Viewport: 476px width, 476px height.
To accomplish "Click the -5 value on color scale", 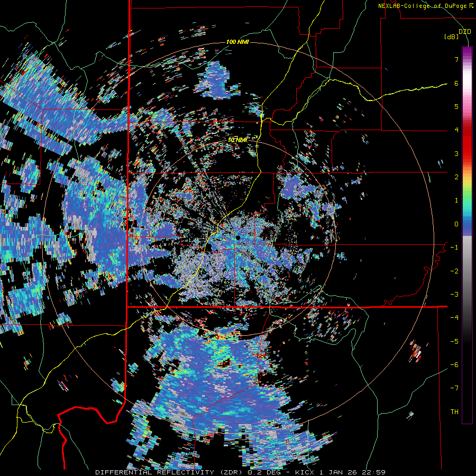I will pos(454,342).
